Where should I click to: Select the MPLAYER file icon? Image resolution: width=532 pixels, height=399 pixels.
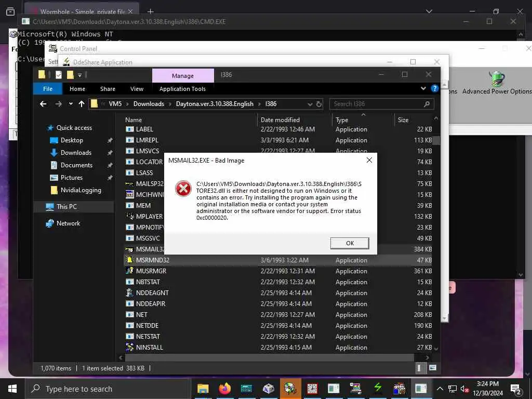pyautogui.click(x=129, y=216)
